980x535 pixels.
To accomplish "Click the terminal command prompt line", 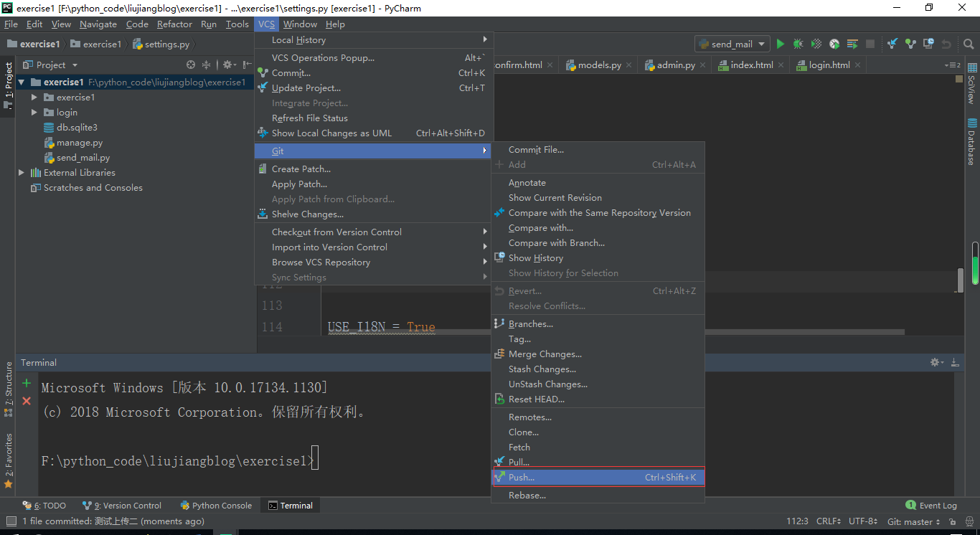I will 179,460.
